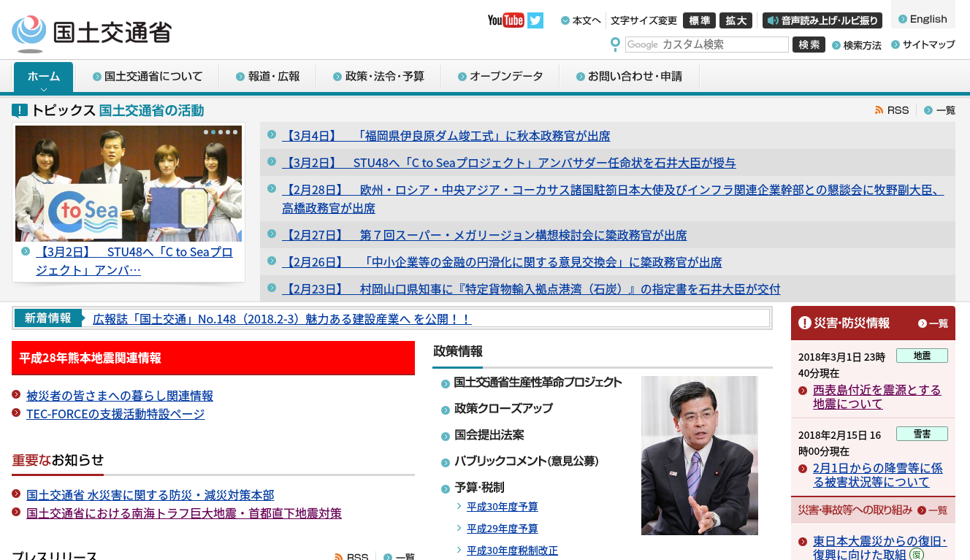Open お問い合わせ・申請 menu
This screenshot has height=560, width=970.
[629, 76]
